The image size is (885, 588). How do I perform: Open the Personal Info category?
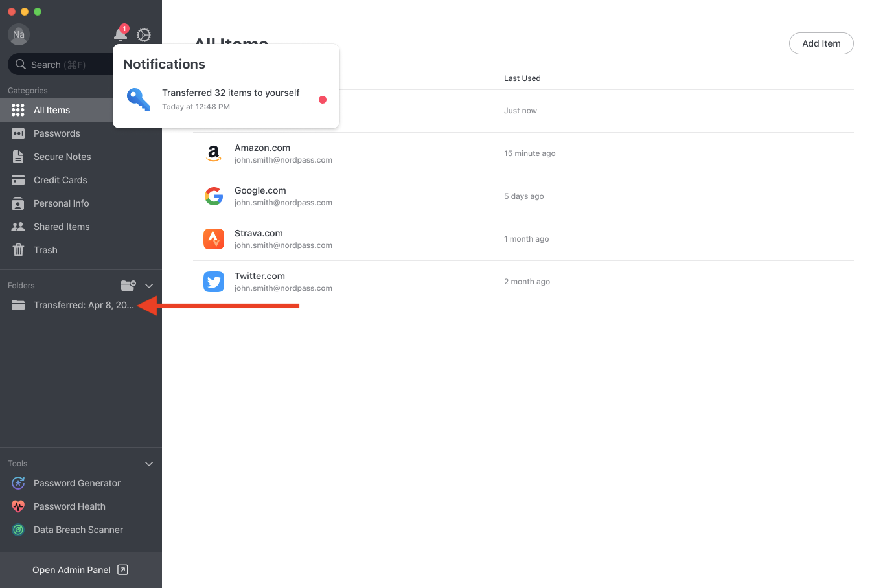coord(81,203)
